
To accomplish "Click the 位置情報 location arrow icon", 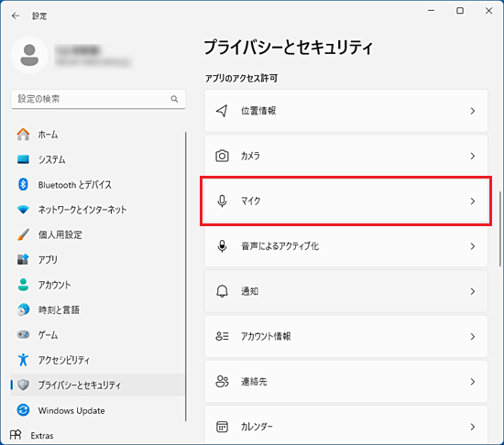I will [222, 111].
